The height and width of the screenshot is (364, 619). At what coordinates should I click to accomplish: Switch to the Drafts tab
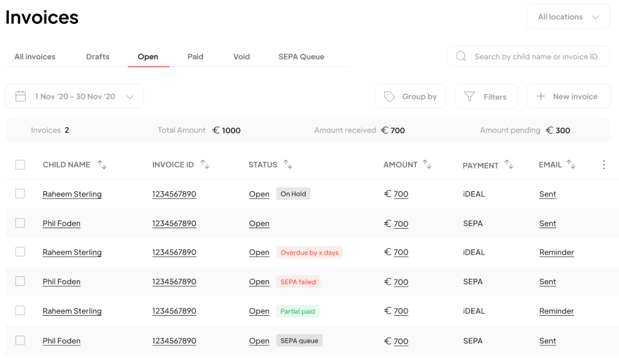[x=97, y=57]
